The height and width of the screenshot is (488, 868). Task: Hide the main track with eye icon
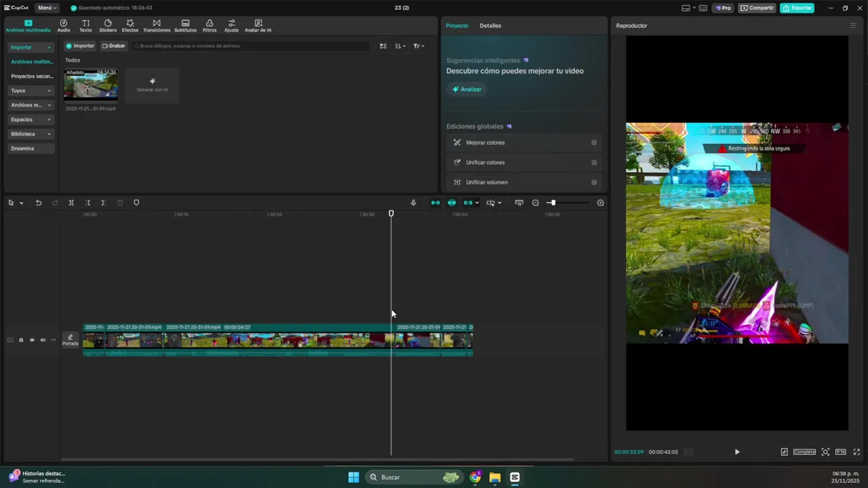click(32, 340)
